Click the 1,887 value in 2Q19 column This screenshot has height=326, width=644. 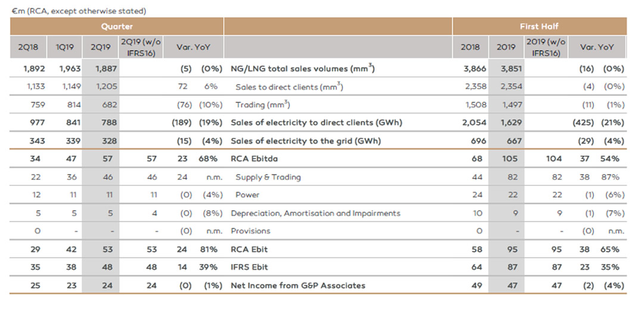pos(106,69)
